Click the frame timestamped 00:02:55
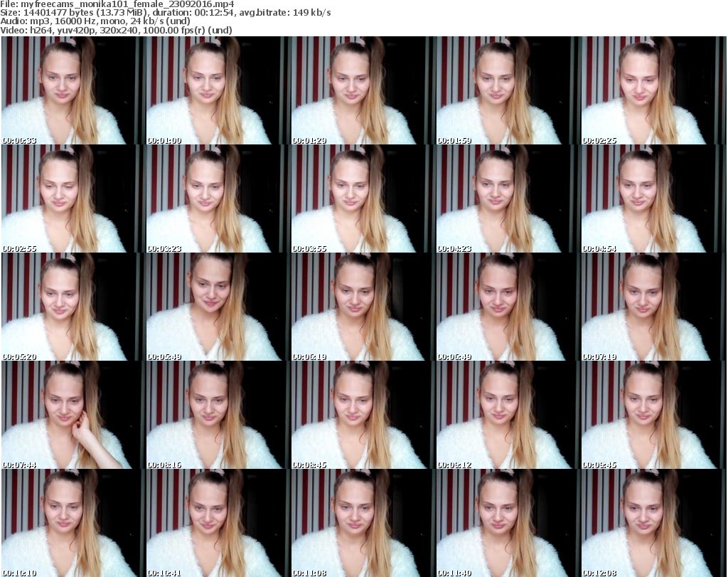This screenshot has width=728, height=577. (x=73, y=198)
